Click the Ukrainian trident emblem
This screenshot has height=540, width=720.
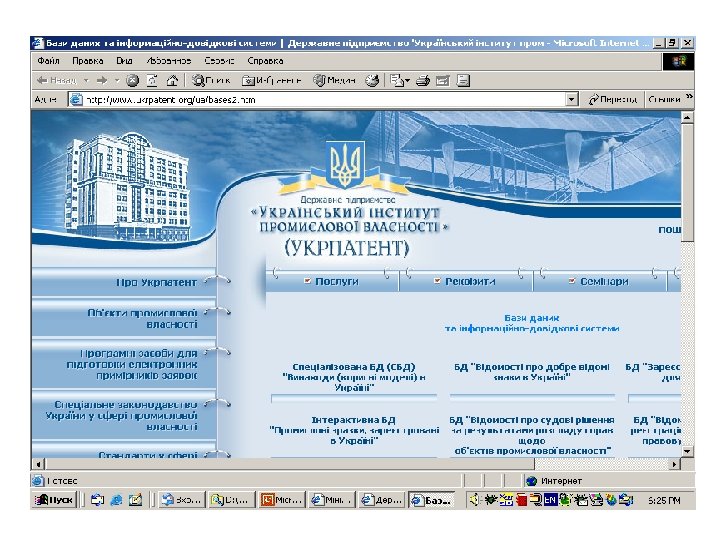point(345,164)
